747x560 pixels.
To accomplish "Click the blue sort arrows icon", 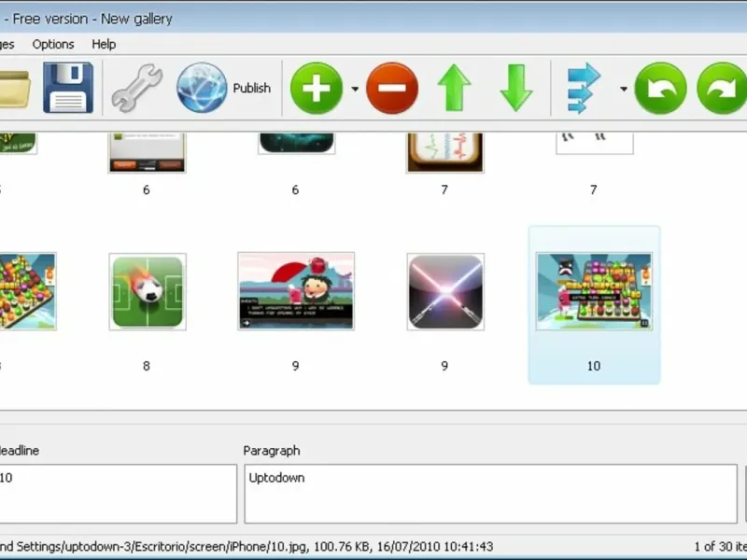I will 585,88.
